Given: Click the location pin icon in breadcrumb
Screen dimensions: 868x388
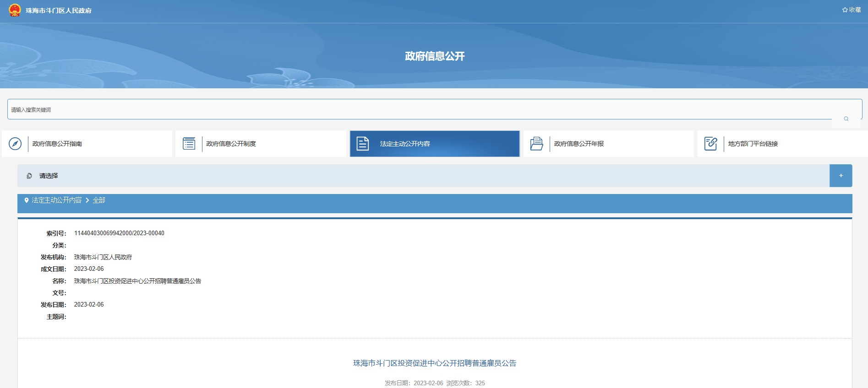Looking at the screenshot, I should [27, 200].
